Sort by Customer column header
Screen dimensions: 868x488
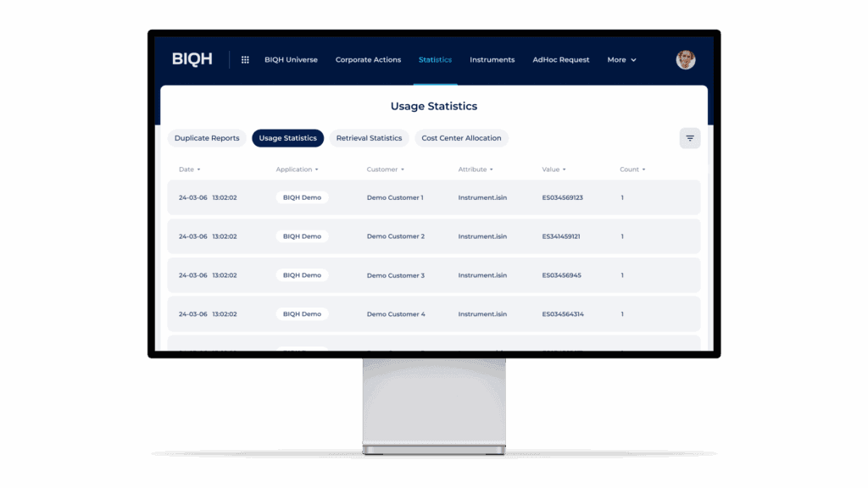point(385,169)
